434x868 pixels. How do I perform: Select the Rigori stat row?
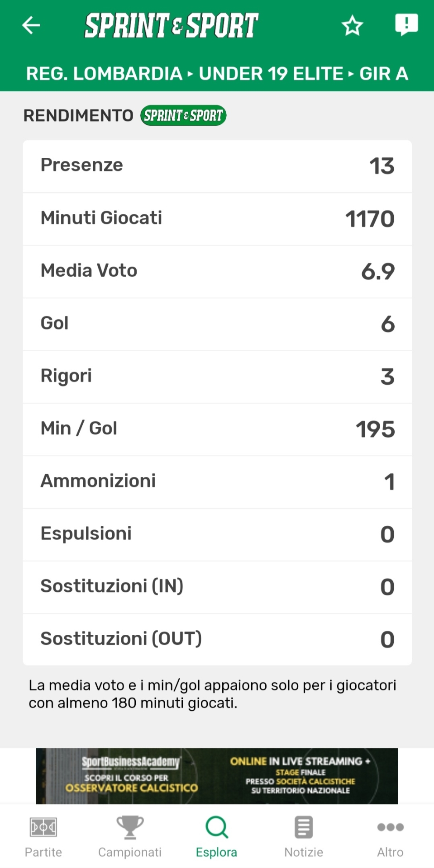217,377
